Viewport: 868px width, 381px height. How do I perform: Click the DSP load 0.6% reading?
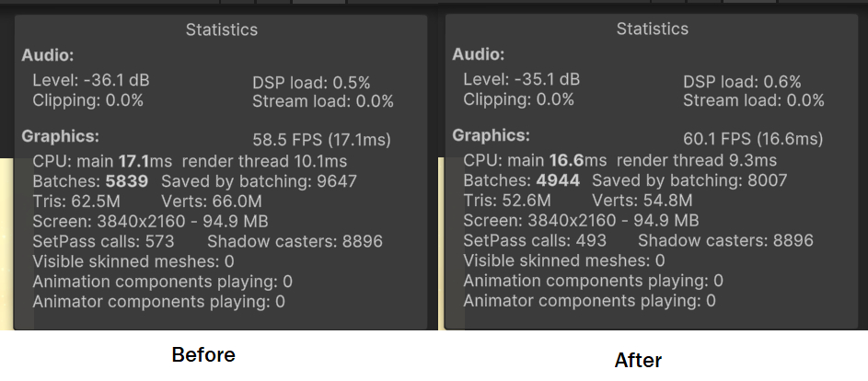click(742, 82)
